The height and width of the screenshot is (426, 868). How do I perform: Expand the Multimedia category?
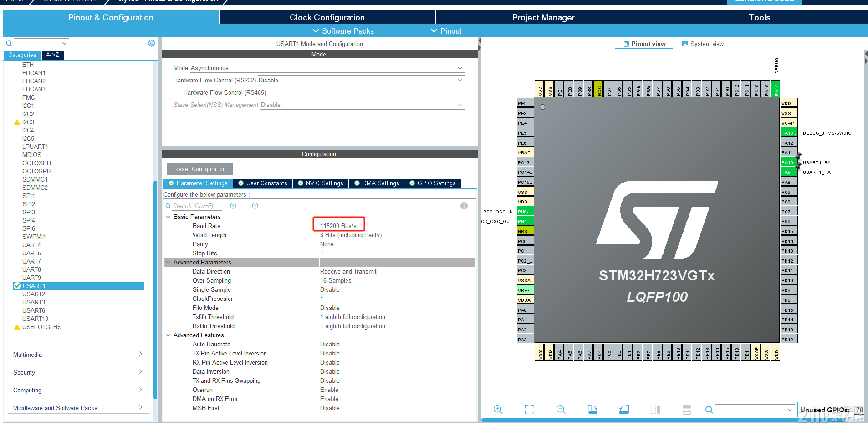78,355
